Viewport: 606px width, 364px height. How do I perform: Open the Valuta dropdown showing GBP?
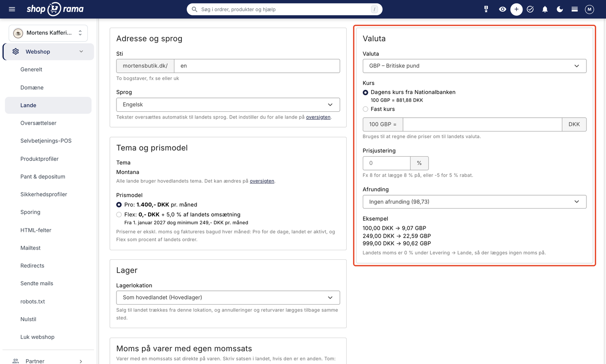pos(474,66)
